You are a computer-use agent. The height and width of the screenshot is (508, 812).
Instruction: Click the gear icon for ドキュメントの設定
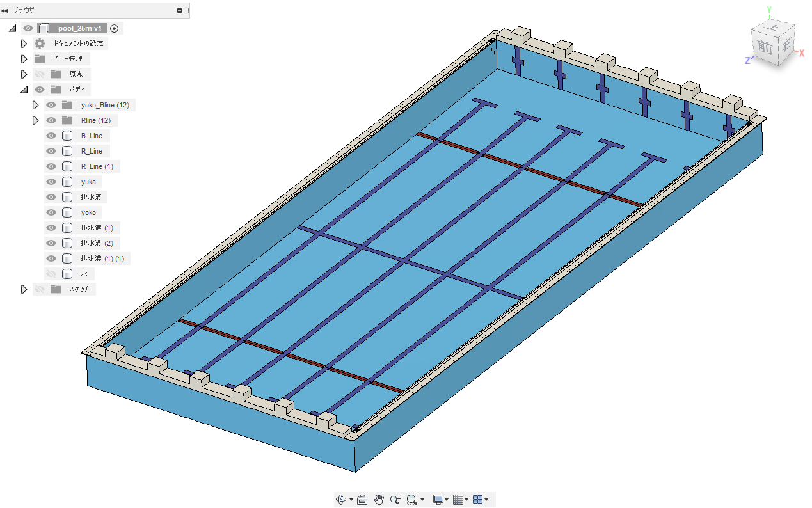coord(40,44)
